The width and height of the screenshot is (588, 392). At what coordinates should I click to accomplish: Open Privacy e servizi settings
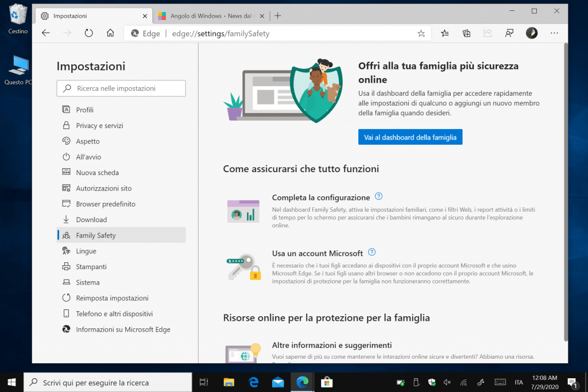click(99, 126)
